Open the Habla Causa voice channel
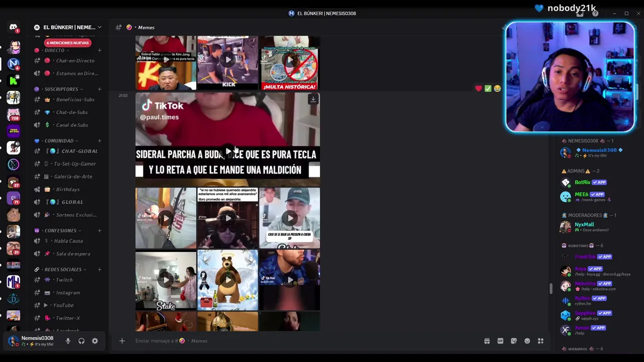 point(68,241)
